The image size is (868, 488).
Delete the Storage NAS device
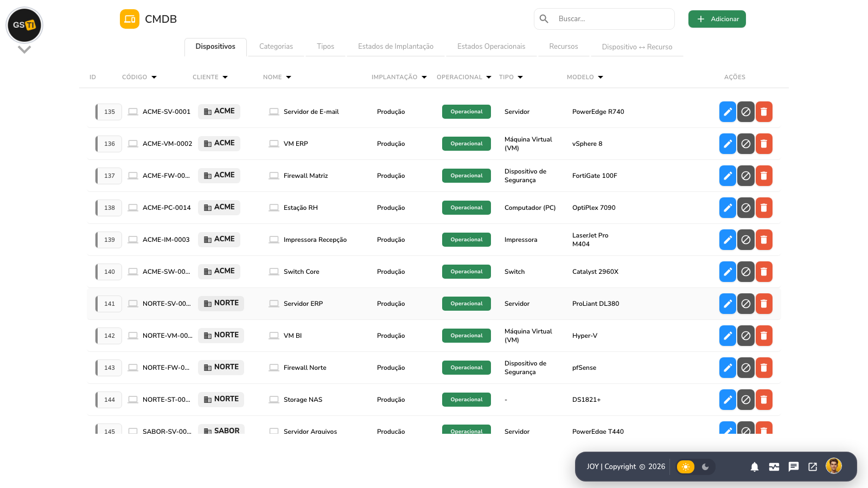tap(764, 400)
